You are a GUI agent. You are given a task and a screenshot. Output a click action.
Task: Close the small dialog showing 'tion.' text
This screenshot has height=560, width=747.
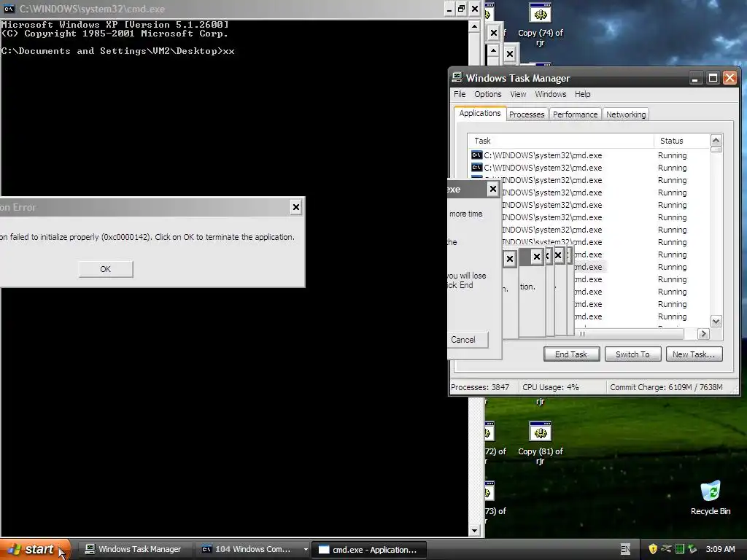coord(536,257)
